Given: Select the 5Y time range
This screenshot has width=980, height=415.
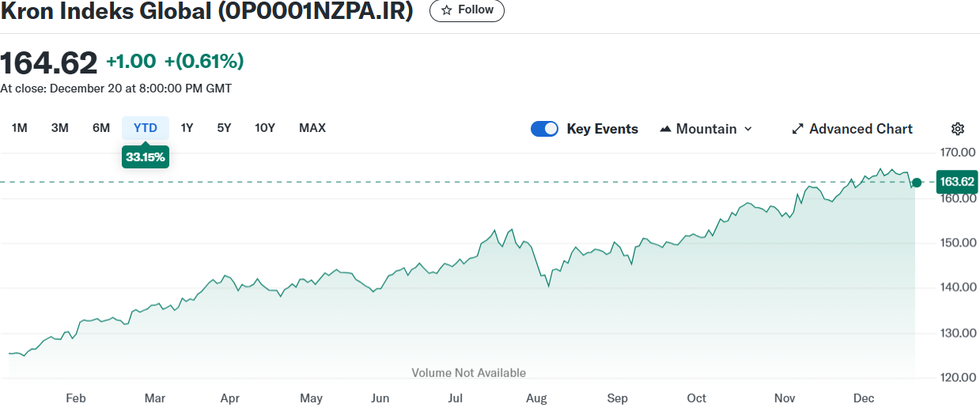Looking at the screenshot, I should [x=224, y=128].
